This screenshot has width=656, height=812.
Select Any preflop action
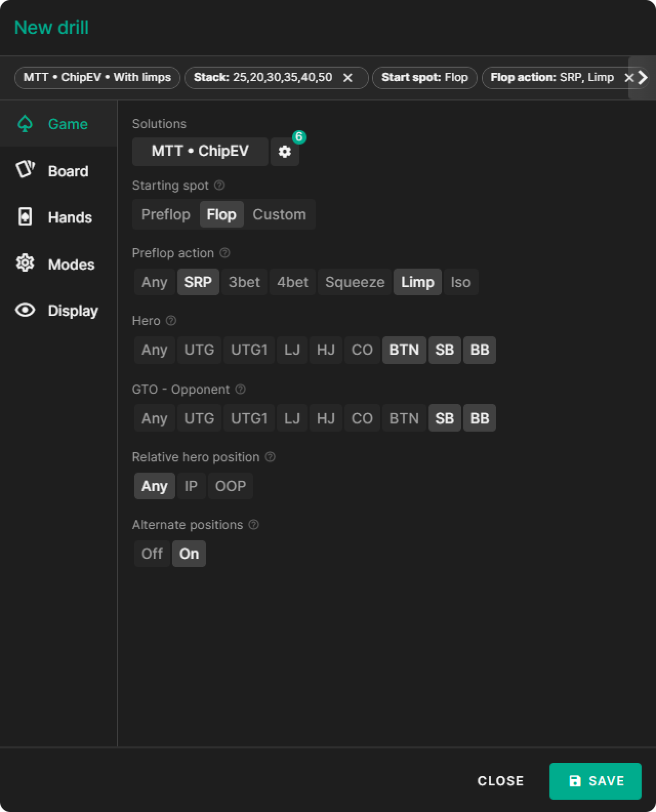pos(154,282)
